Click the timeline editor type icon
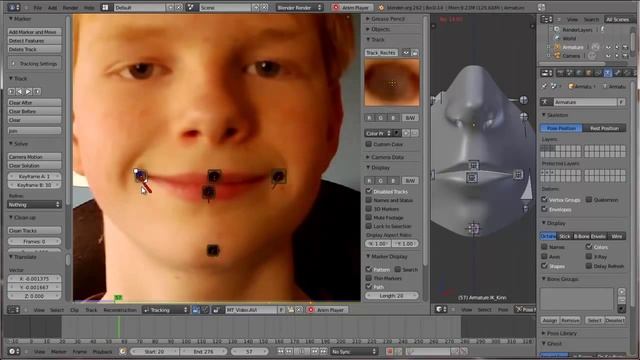Screen dimensions: 640x360 point(13,351)
